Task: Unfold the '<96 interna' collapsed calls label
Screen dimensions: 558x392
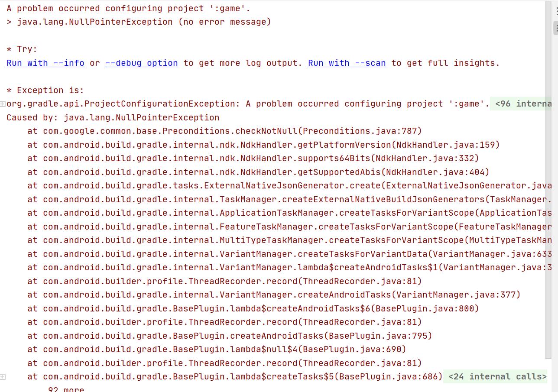Action: point(522,104)
